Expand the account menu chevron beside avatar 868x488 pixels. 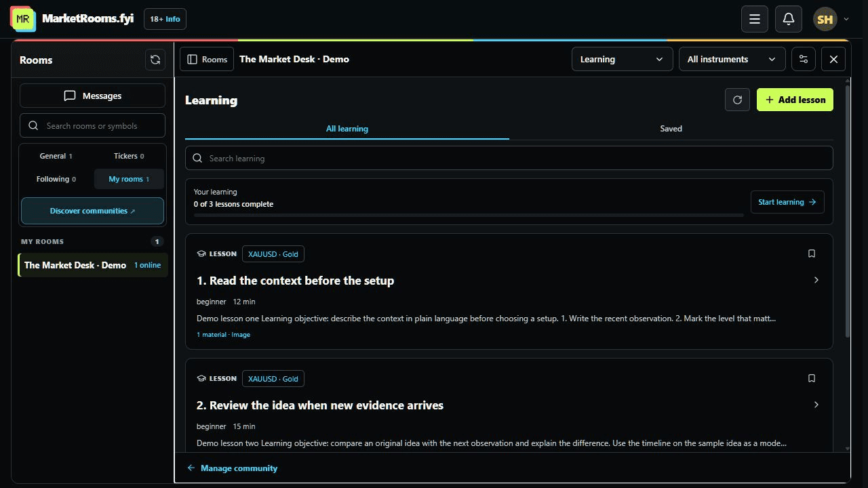tap(846, 19)
